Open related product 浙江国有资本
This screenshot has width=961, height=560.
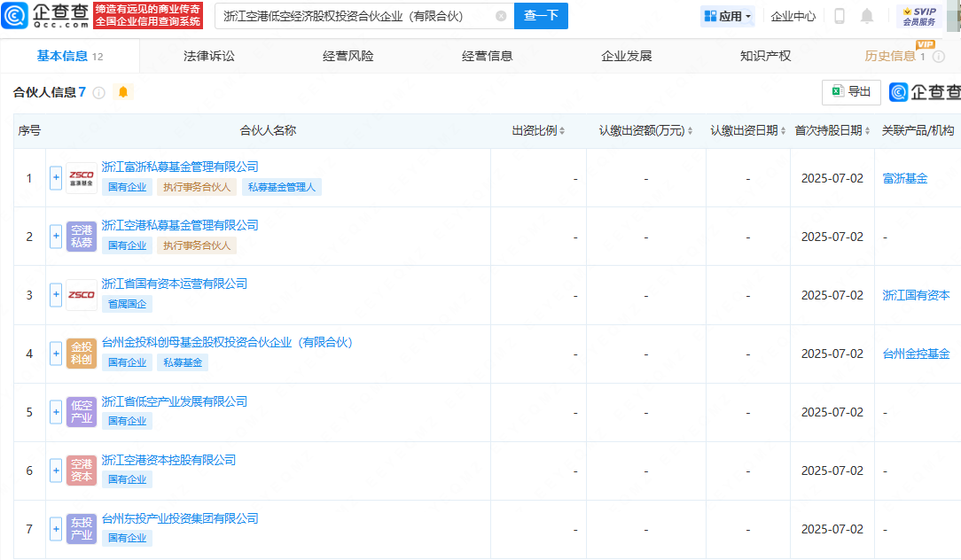click(917, 295)
